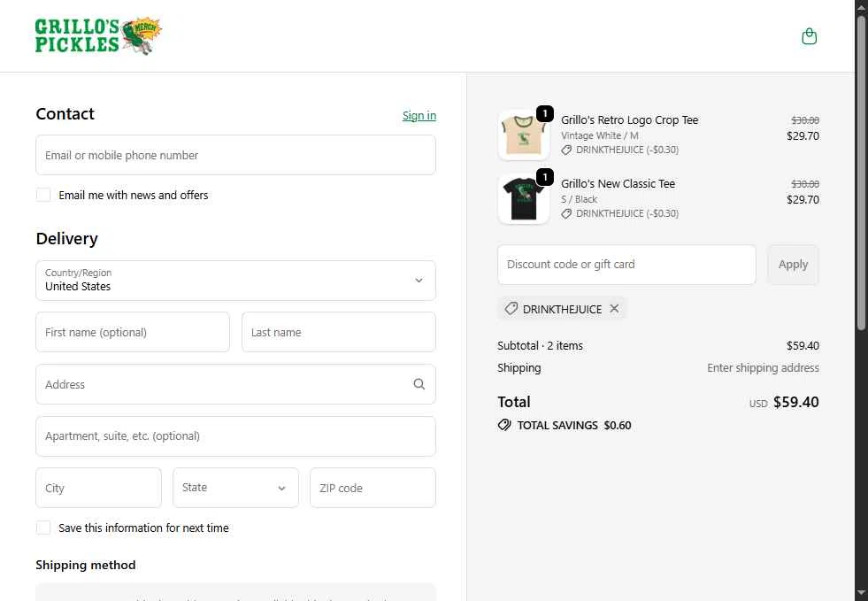Image resolution: width=868 pixels, height=601 pixels.
Task: Click the Apply discount button
Action: click(x=793, y=265)
